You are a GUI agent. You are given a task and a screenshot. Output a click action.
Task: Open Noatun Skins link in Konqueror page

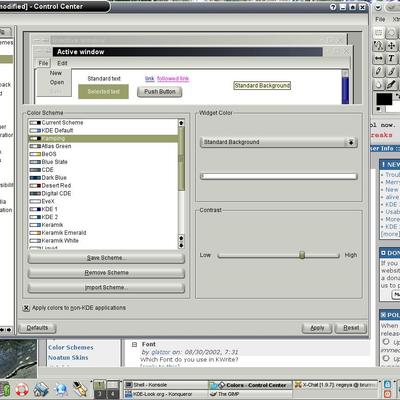68,358
